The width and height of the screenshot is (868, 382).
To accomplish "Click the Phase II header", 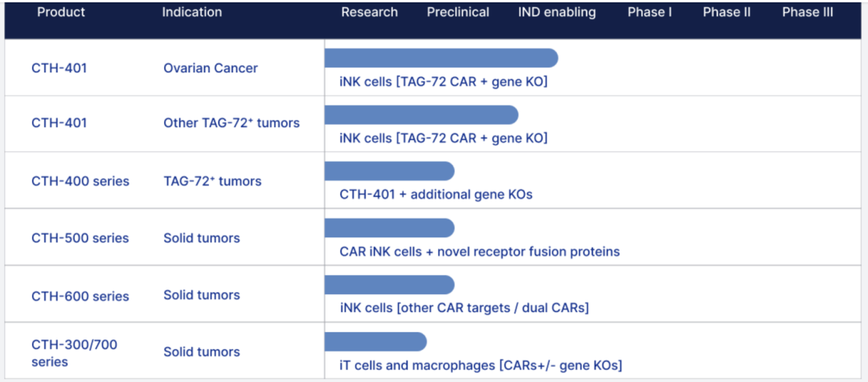I will [x=727, y=12].
